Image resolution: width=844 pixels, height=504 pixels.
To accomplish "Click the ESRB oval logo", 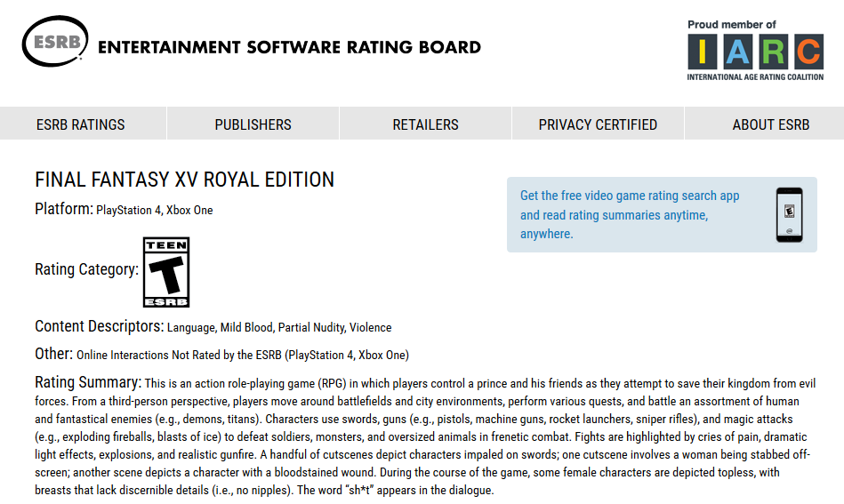I will tap(55, 42).
